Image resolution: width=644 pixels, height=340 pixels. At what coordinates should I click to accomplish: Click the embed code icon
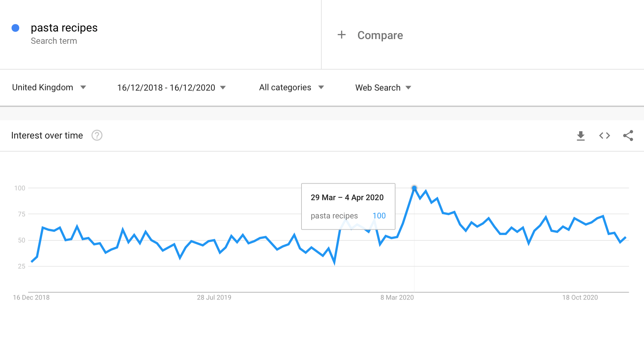604,136
